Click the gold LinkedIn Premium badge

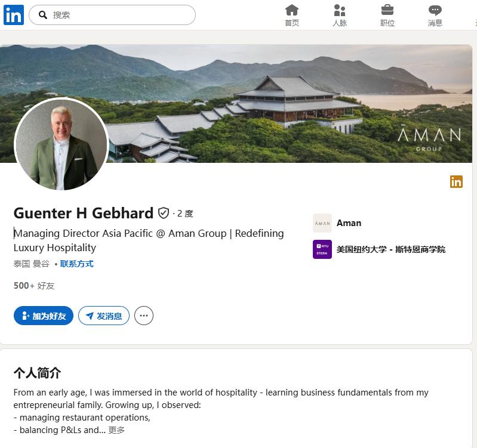click(456, 182)
